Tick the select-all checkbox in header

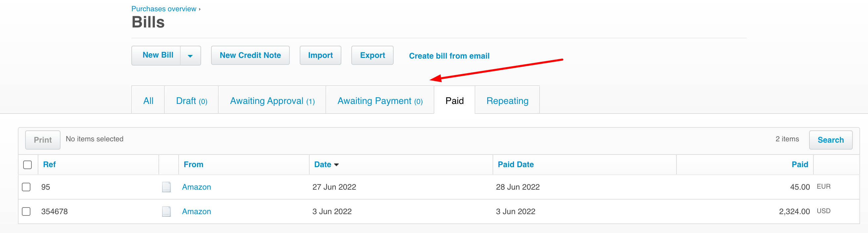pyautogui.click(x=28, y=165)
